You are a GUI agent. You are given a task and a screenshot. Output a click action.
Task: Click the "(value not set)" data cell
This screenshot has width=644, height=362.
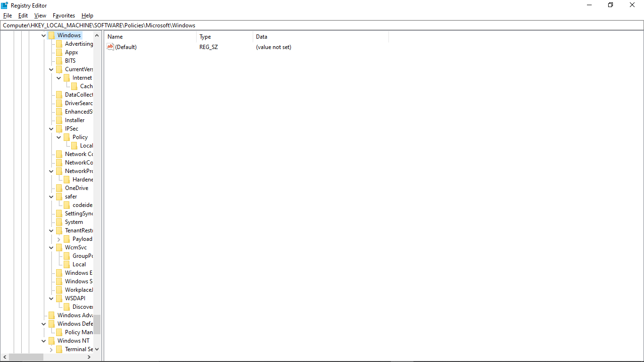[x=273, y=47]
